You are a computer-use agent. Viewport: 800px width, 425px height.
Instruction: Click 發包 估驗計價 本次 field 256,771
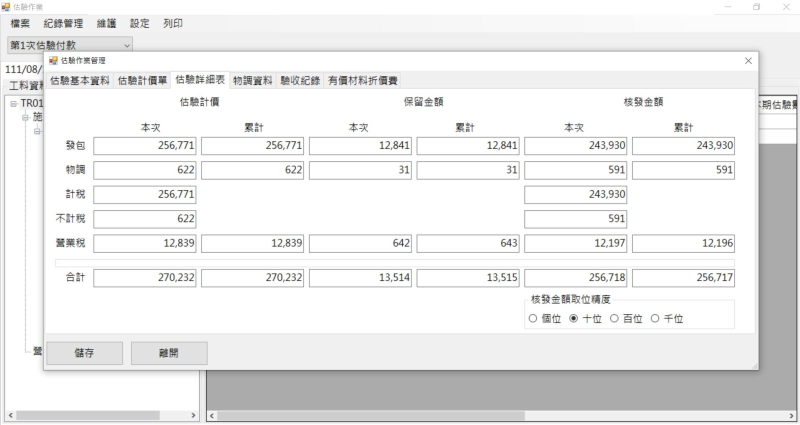coord(145,145)
